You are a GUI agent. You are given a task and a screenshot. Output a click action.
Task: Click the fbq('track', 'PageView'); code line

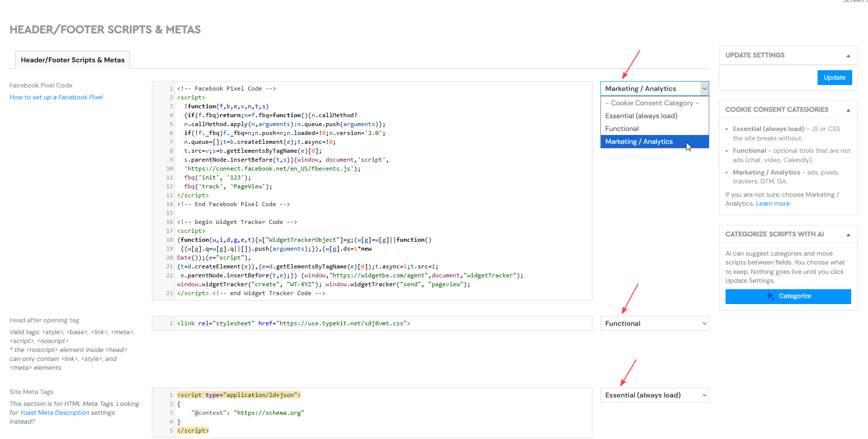pyautogui.click(x=228, y=186)
